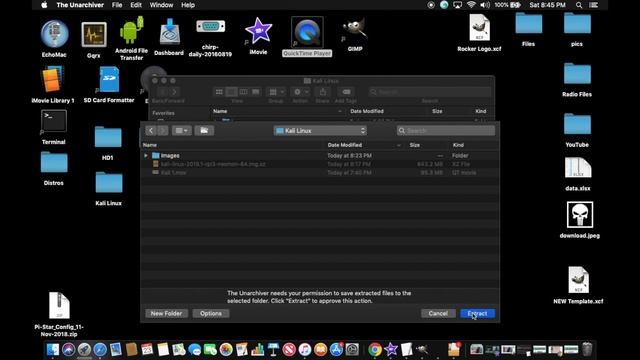This screenshot has height=360, width=640.
Task: Open the Edit menu
Action: (136, 5)
